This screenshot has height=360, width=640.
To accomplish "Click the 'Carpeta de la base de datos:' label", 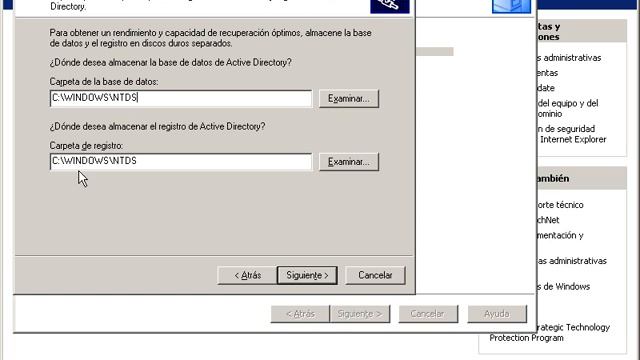I will [104, 82].
